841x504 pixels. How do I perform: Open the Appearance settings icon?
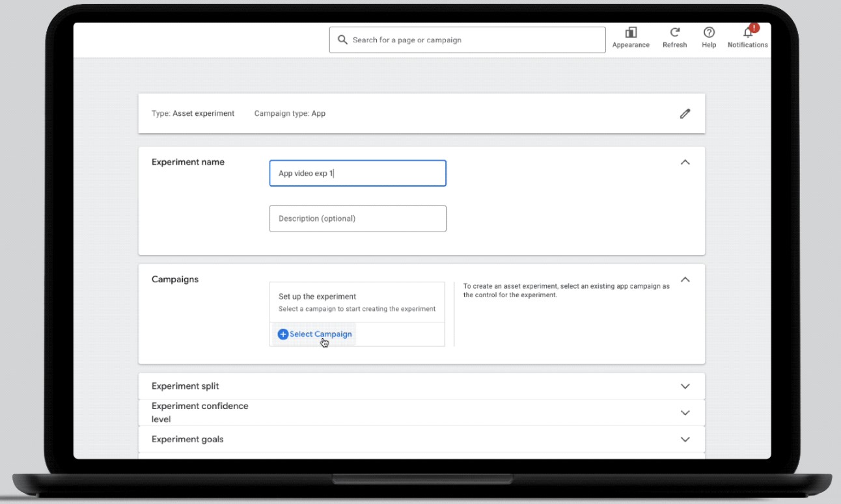click(631, 33)
